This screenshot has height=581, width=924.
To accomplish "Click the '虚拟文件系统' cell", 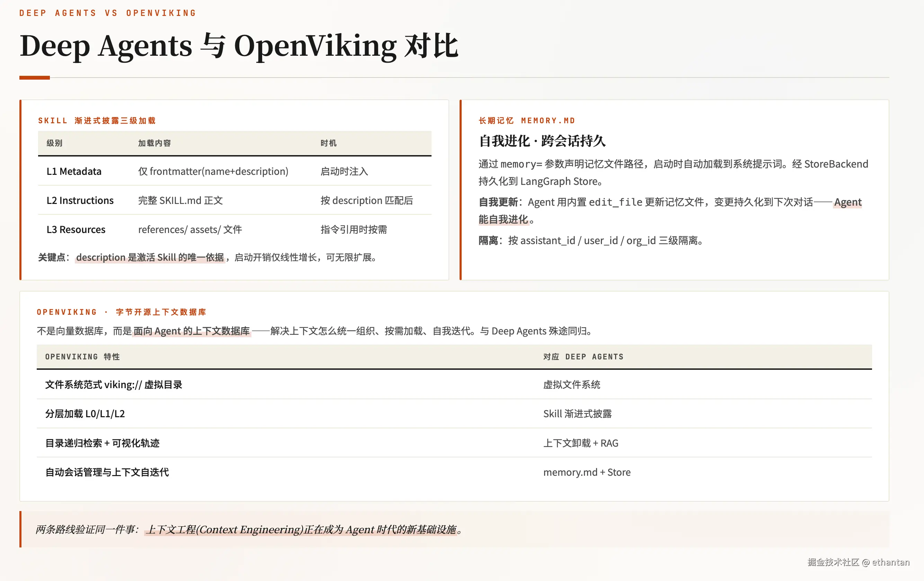I will (x=571, y=385).
